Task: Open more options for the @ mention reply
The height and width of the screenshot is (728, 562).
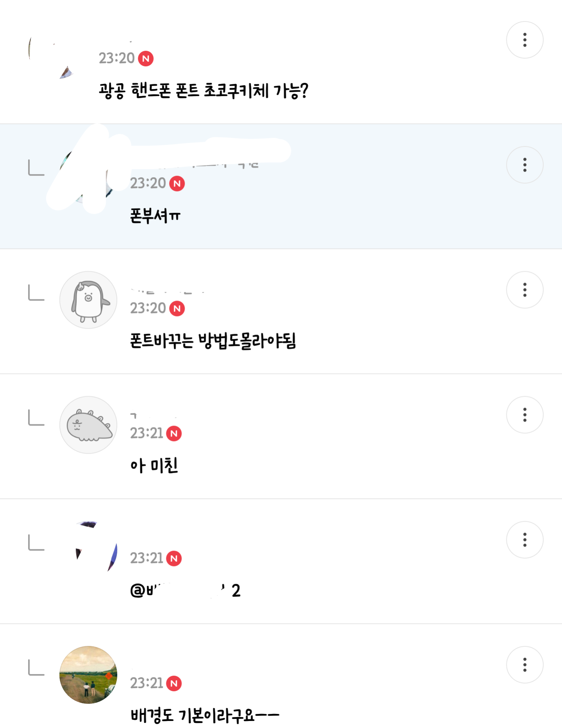Action: (525, 539)
